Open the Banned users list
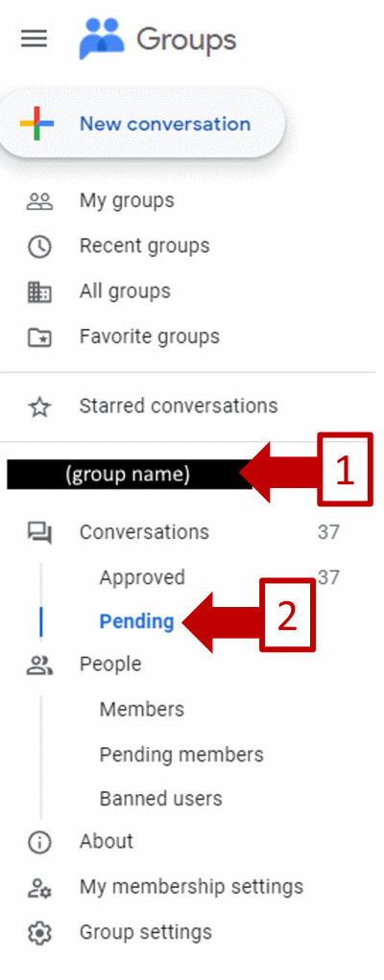 coord(160,799)
